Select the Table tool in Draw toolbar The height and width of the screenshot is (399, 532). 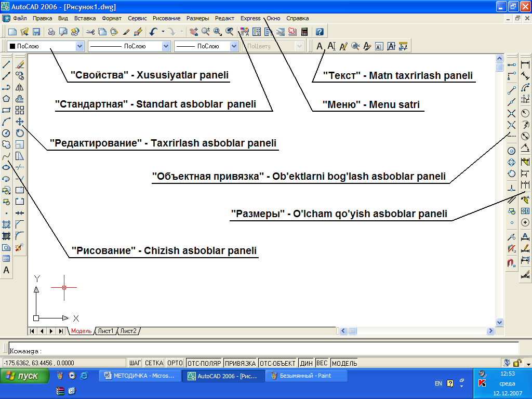[6, 259]
